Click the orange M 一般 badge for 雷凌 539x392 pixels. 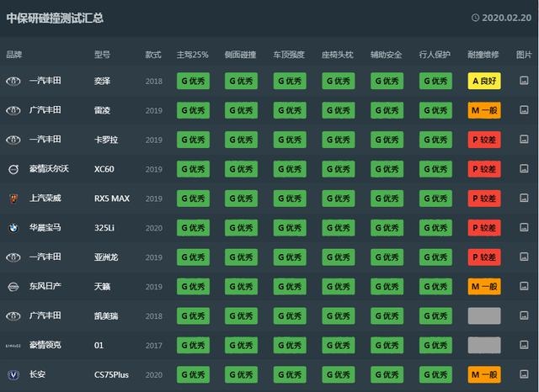484,110
